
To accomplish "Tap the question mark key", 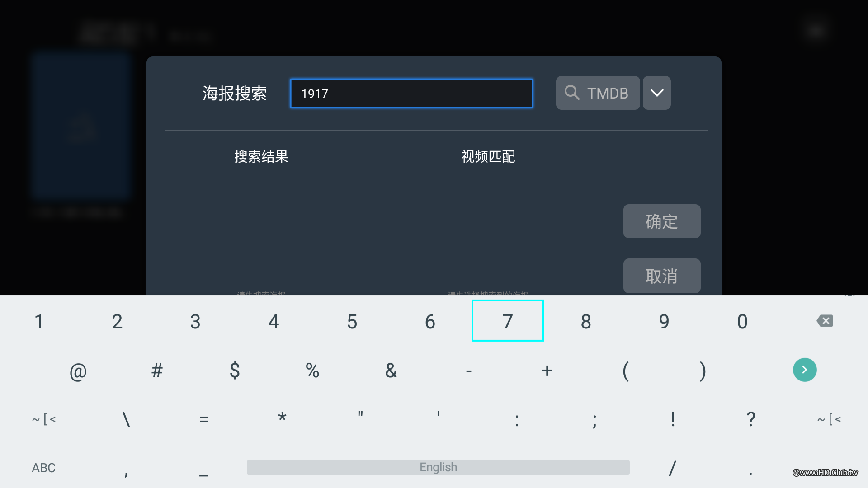I will pyautogui.click(x=751, y=419).
